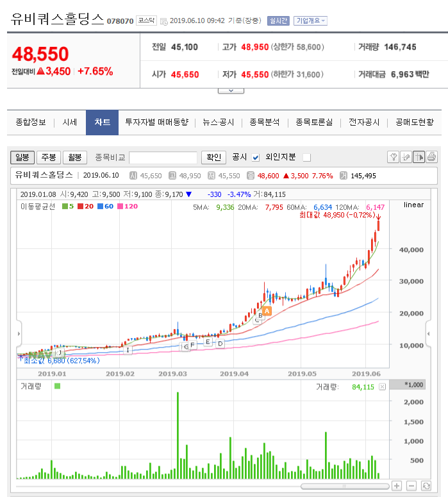Click the 거래대금 6,963 백만 value
Image resolution: width=448 pixels, height=497 pixels.
point(410,74)
